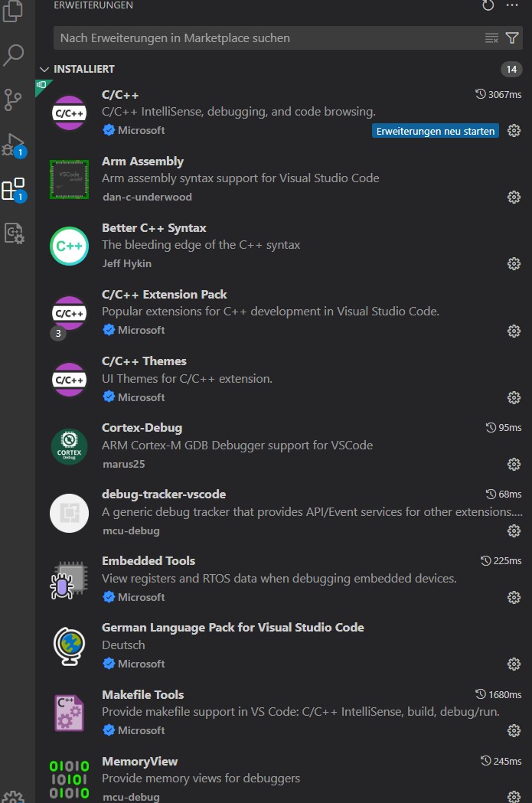Open the gear menu for Embedded Tools
The image size is (532, 803).
coord(514,597)
